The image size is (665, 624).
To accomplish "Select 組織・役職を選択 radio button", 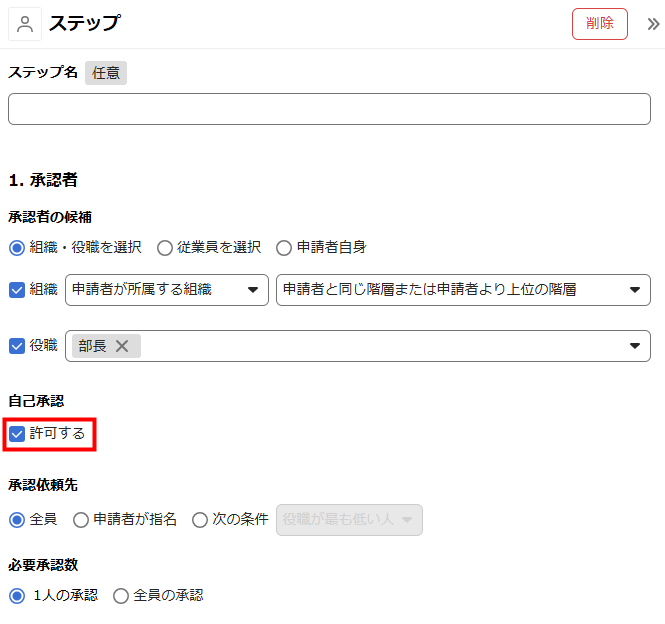I will 17,247.
